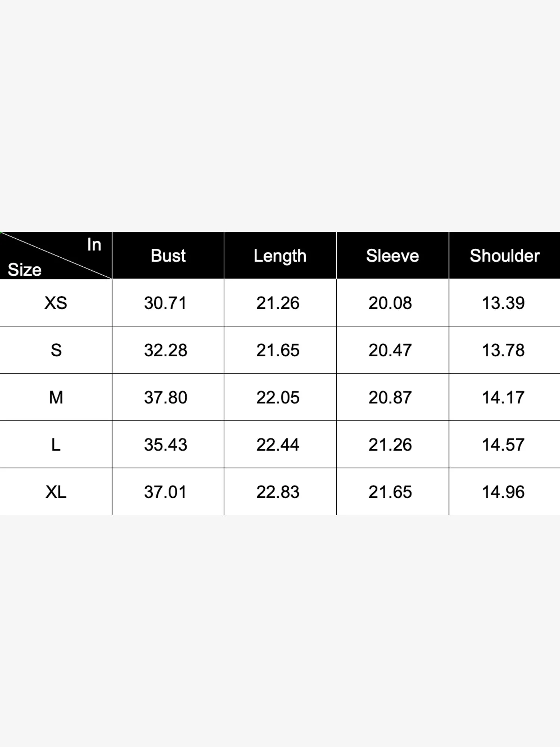Click the S shoulder value 13.78
This screenshot has height=747, width=560.
point(503,350)
